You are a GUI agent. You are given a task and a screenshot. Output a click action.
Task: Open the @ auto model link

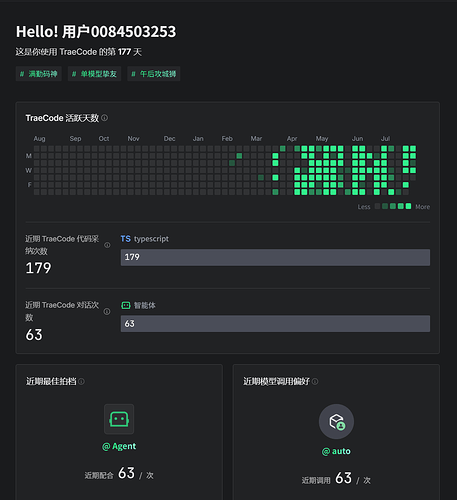pos(336,451)
